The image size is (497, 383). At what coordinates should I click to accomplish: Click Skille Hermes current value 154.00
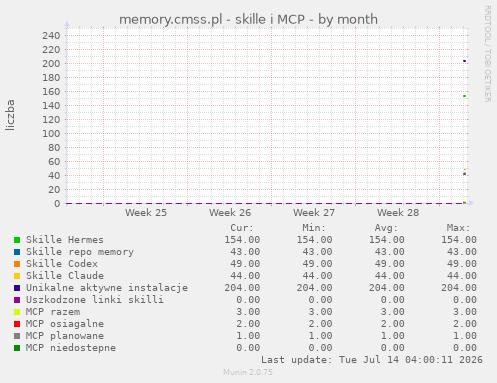point(242,240)
